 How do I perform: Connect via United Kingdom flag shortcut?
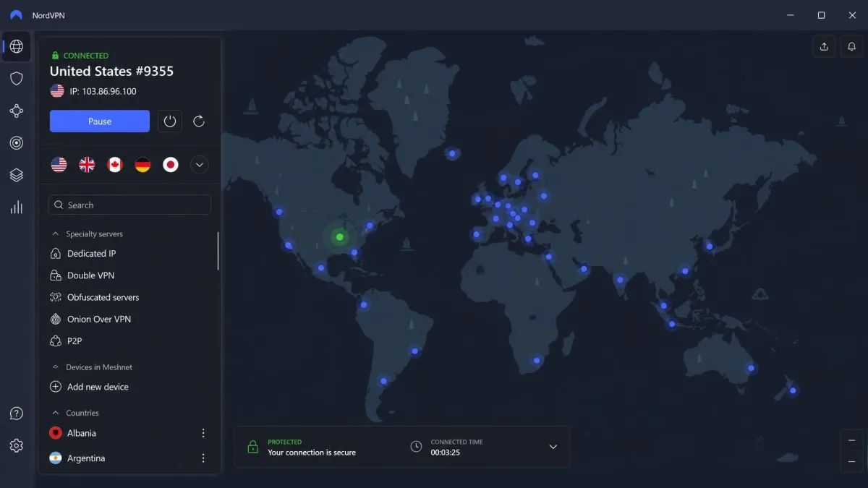(87, 165)
